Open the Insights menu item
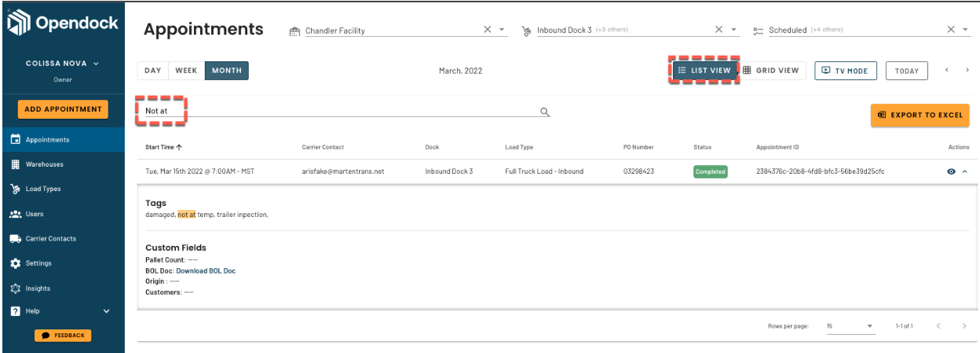 pyautogui.click(x=62, y=289)
